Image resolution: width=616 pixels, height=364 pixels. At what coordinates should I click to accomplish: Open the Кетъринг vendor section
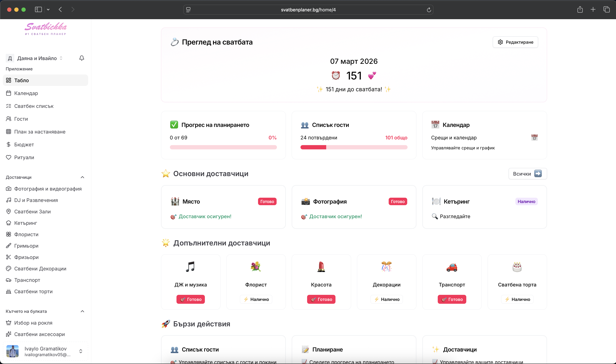(x=25, y=223)
